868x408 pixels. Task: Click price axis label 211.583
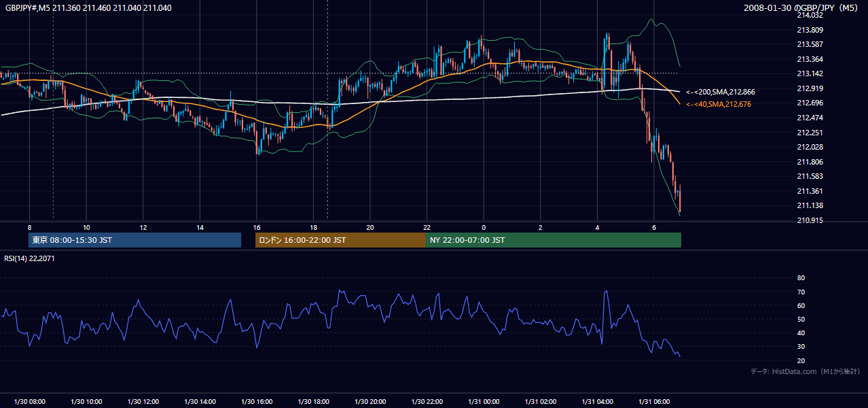(x=810, y=176)
